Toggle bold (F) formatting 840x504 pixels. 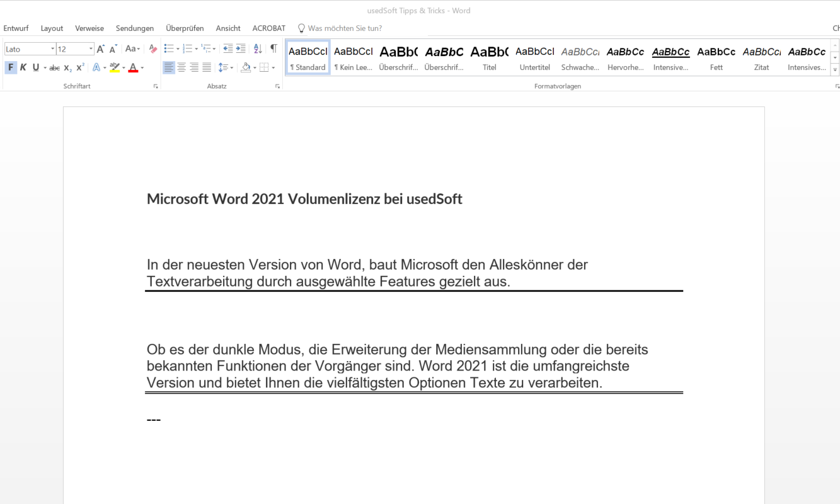click(11, 67)
